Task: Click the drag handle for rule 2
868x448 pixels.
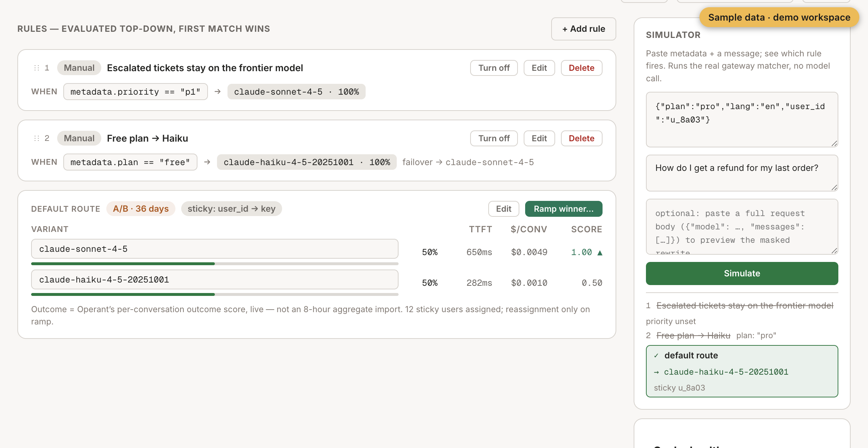Action: point(37,138)
